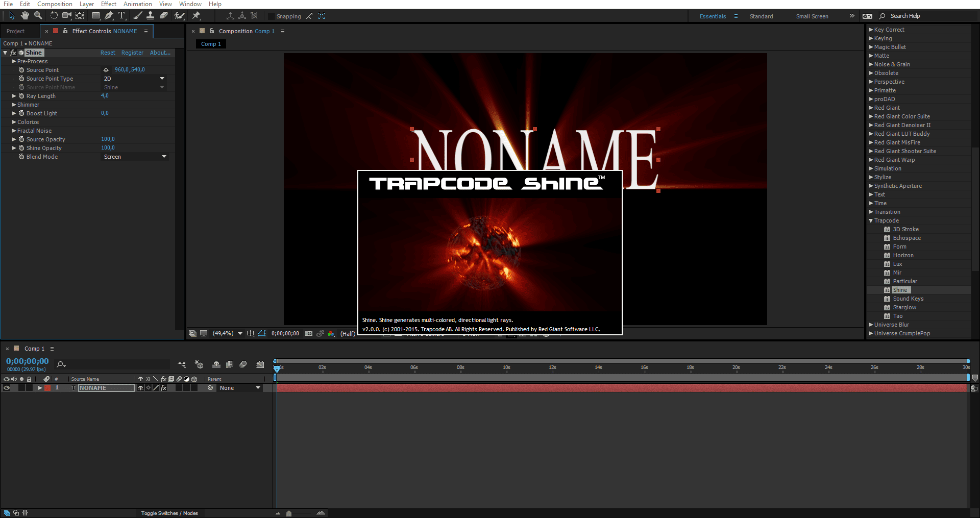
Task: Expand the Shimmer group
Action: pyautogui.click(x=14, y=105)
